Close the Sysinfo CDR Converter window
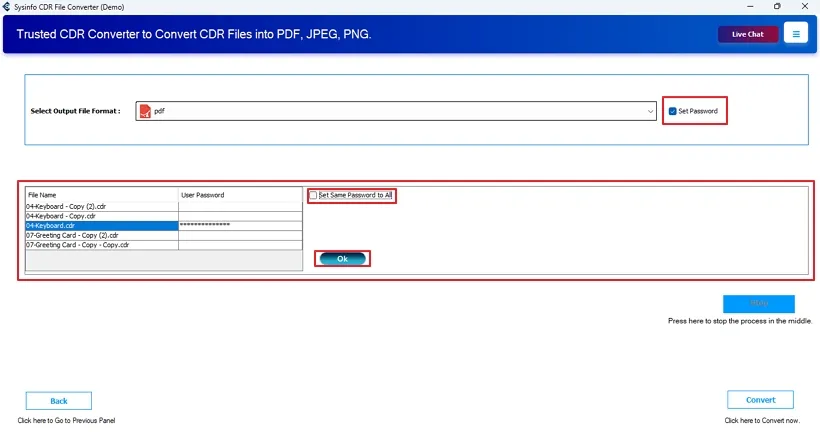Image resolution: width=820 pixels, height=432 pixels. [805, 6]
